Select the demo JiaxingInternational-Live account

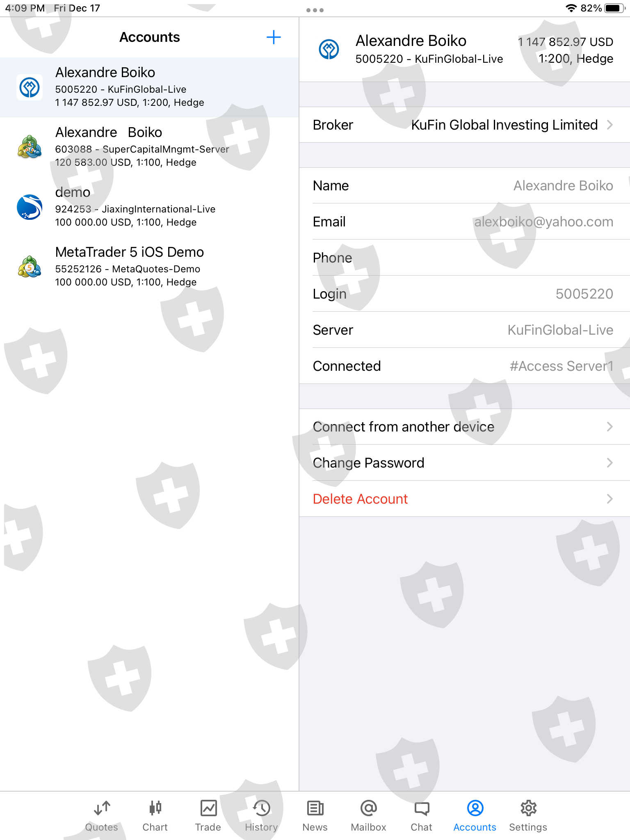point(149,207)
